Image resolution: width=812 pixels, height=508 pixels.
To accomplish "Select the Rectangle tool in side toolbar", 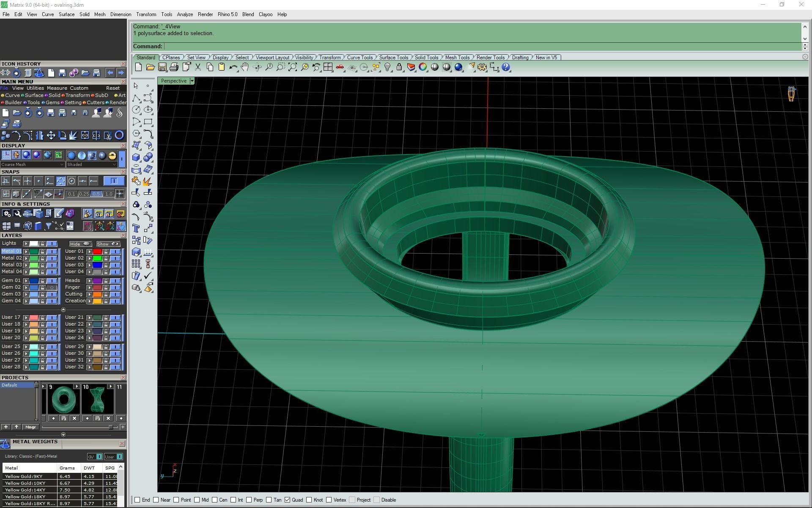I will coord(148,122).
